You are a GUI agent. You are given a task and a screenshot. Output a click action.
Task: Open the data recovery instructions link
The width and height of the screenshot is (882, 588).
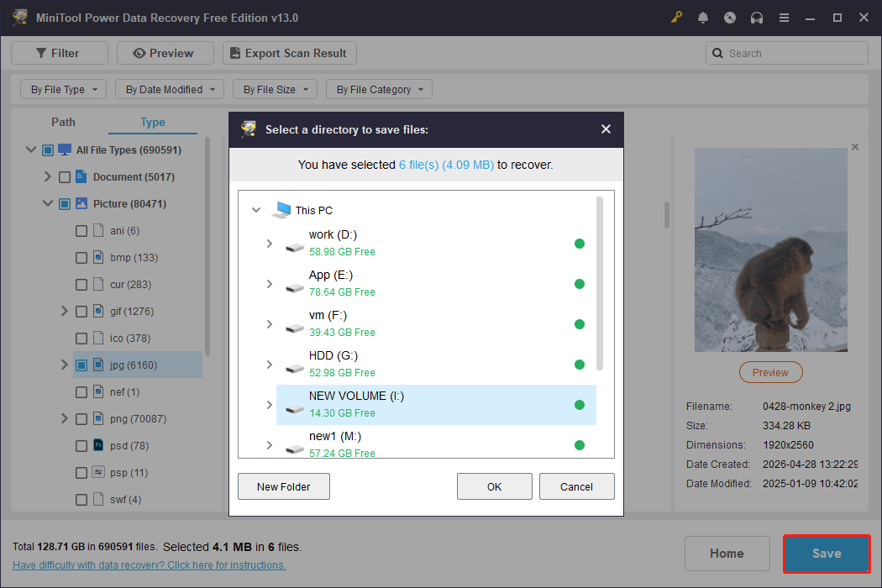tap(149, 565)
